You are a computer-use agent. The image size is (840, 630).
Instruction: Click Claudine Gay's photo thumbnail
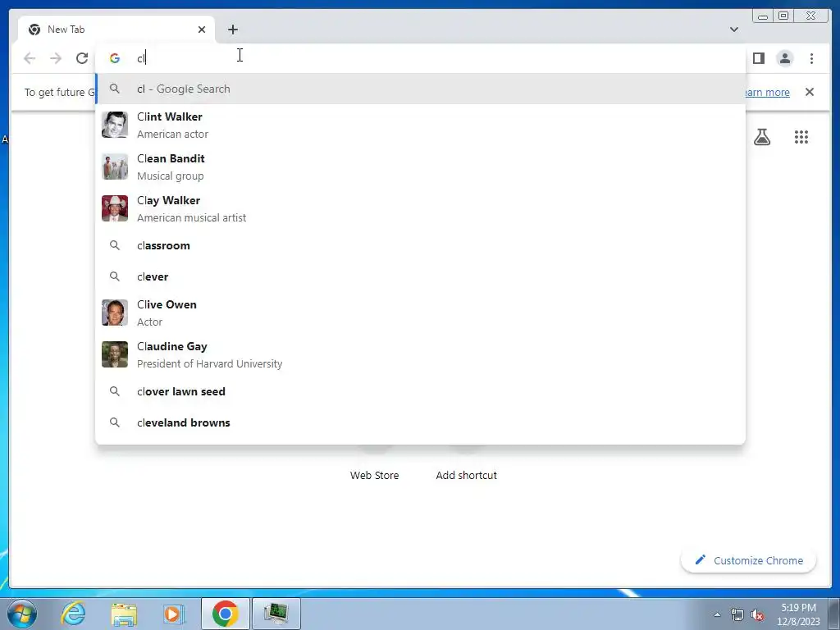[x=115, y=354]
